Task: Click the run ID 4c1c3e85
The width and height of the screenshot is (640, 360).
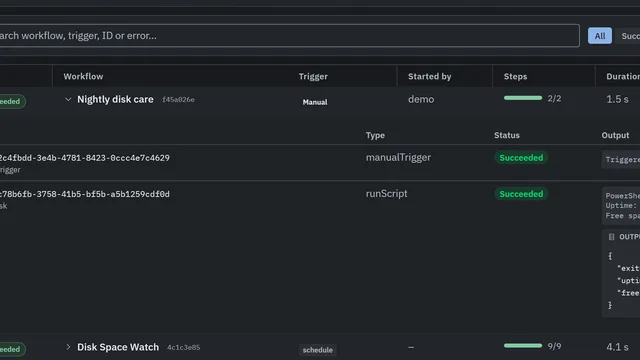Action: tap(184, 347)
